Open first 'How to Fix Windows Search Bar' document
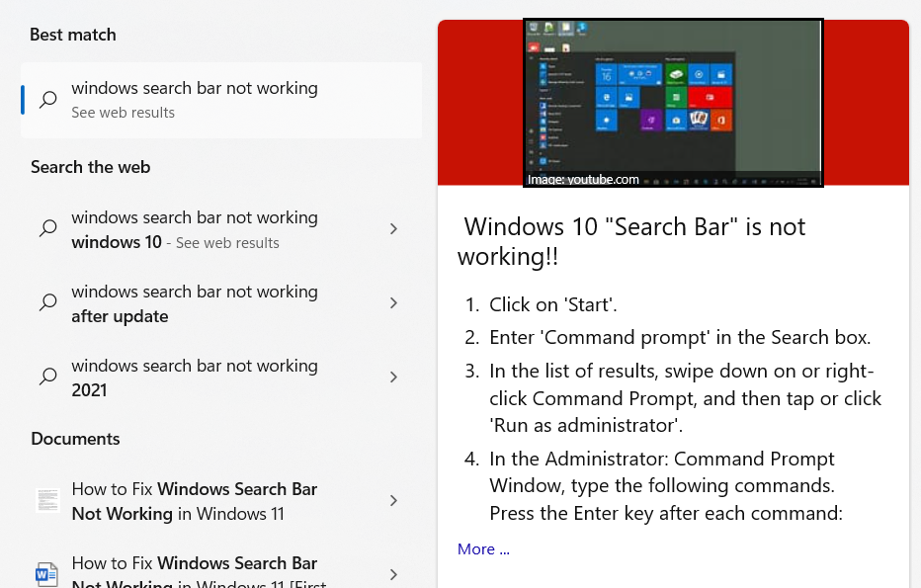 [194, 501]
